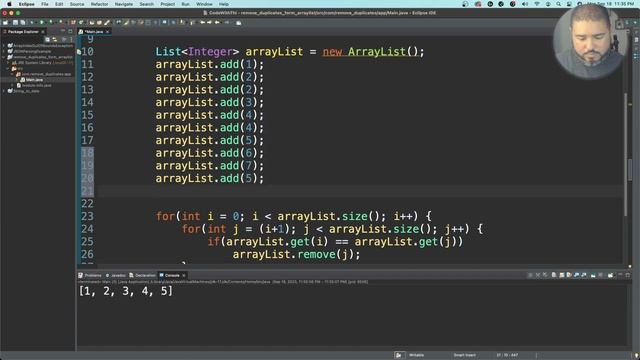640x360 pixels.
Task: Click the Wi-Fi icon in menu bar
Action: coord(537,4)
